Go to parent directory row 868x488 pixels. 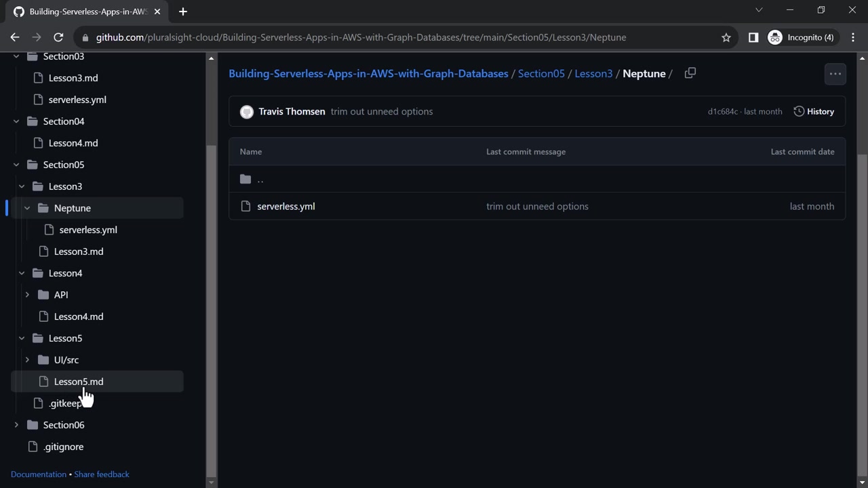coord(537,179)
